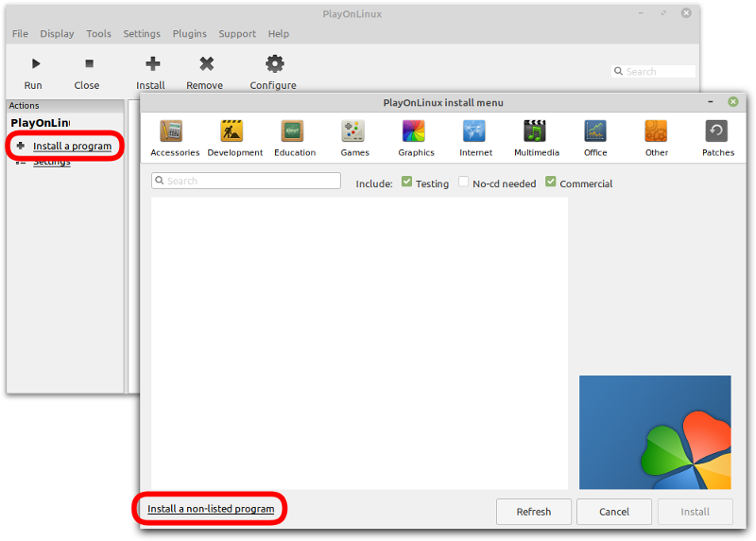The height and width of the screenshot is (541, 756).
Task: Open the File menu
Action: (20, 33)
